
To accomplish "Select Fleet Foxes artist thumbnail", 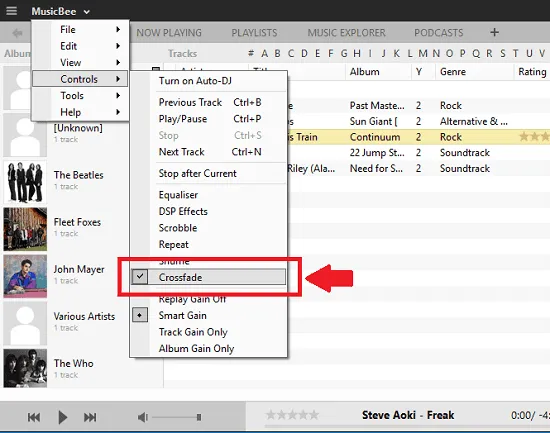I will pos(25,229).
